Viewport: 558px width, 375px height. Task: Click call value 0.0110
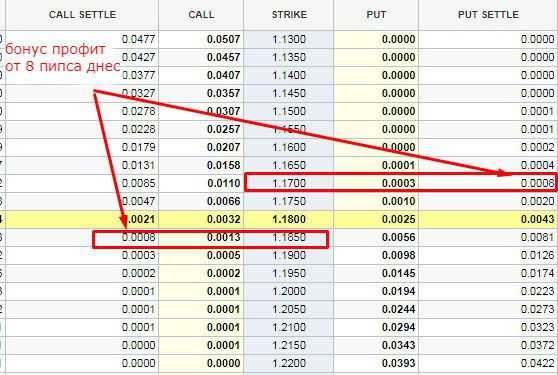[223, 183]
